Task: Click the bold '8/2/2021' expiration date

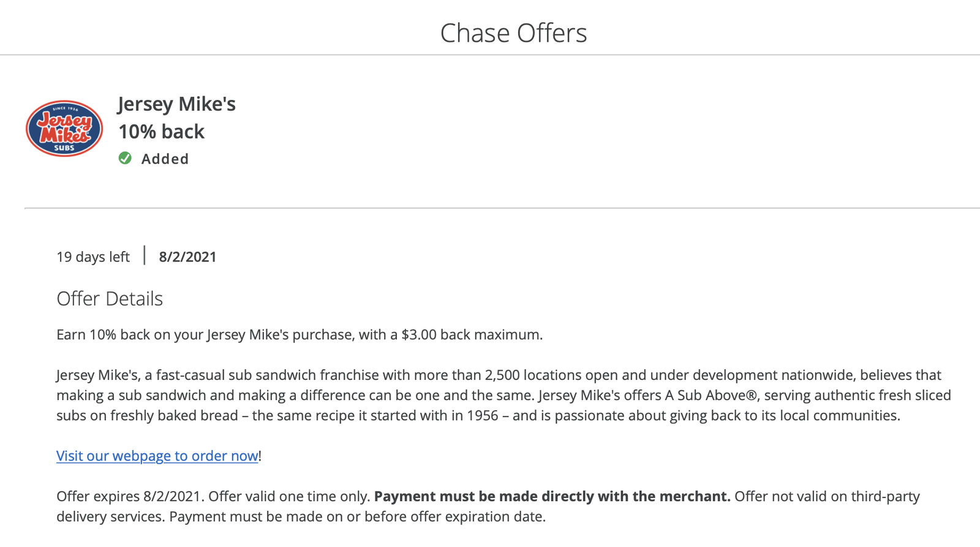Action: point(187,257)
